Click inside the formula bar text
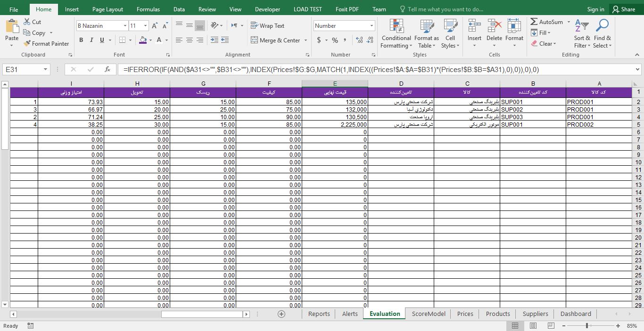The width and height of the screenshot is (644, 331). 330,69
